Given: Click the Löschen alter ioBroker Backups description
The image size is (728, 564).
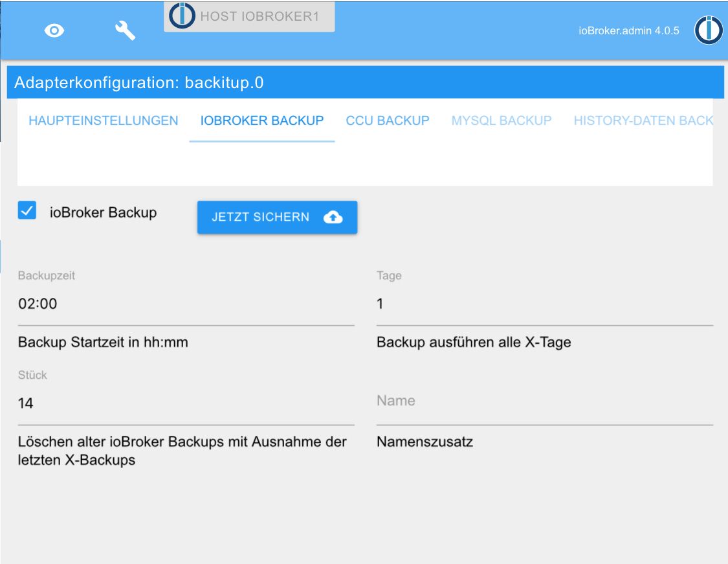Looking at the screenshot, I should 182,451.
